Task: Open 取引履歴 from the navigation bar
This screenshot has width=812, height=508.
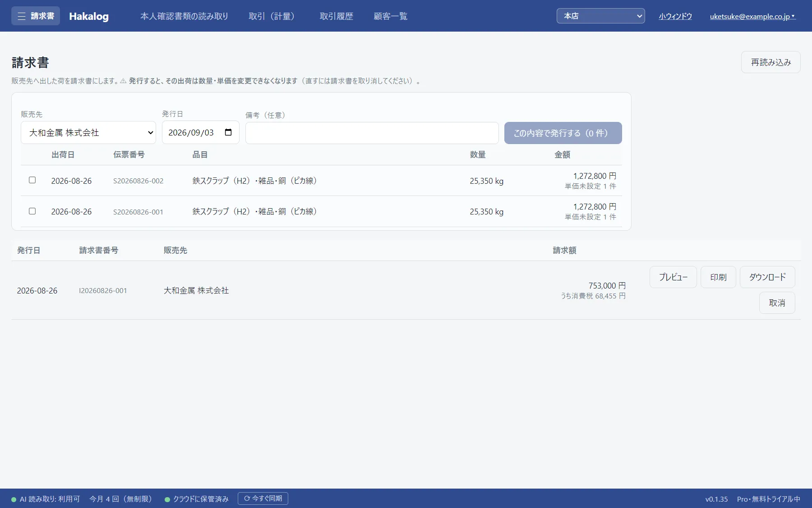Action: point(337,16)
